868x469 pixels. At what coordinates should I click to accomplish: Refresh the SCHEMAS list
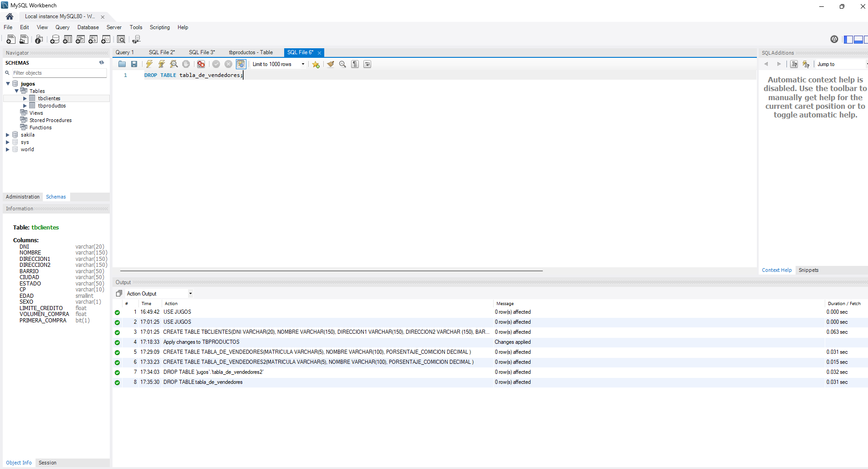102,63
